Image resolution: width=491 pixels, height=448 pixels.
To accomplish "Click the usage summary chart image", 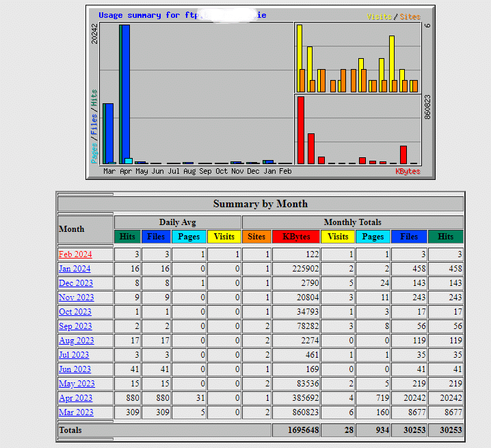I will (261, 92).
